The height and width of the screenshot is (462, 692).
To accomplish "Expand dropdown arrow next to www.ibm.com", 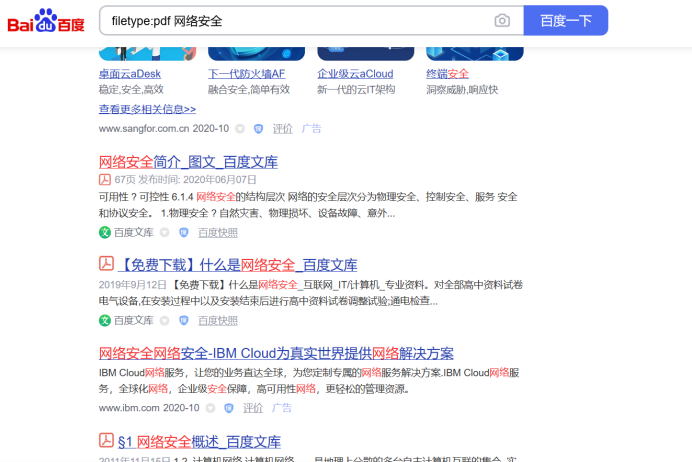I will [211, 408].
